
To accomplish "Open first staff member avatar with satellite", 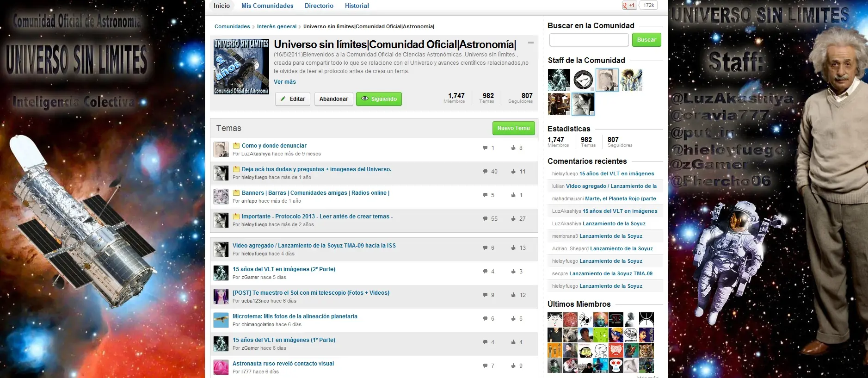I will tap(559, 80).
